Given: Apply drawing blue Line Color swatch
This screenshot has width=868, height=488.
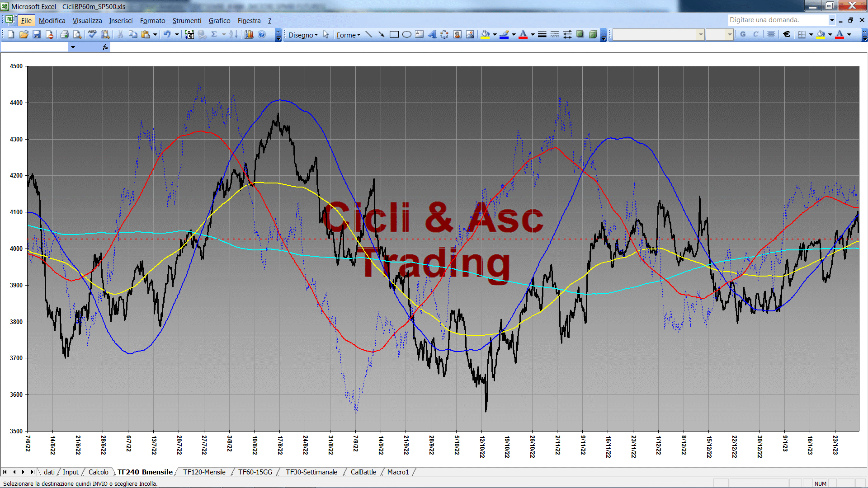Looking at the screenshot, I should 505,34.
